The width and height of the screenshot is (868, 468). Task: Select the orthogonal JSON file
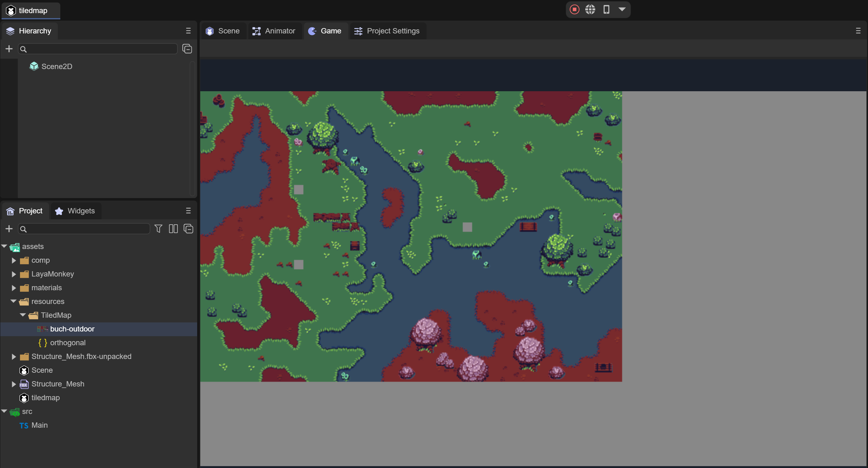(x=67, y=342)
